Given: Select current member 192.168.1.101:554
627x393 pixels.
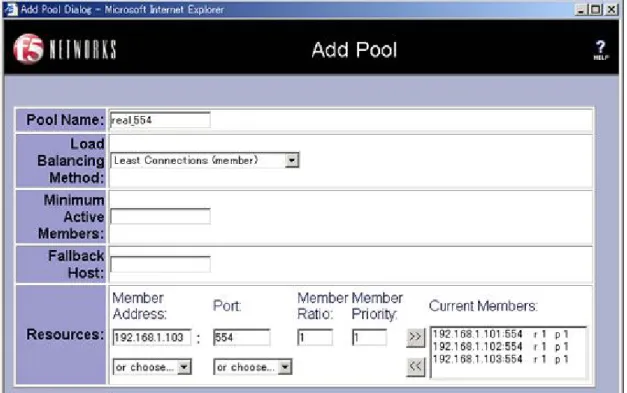Looking at the screenshot, I should click(501, 334).
